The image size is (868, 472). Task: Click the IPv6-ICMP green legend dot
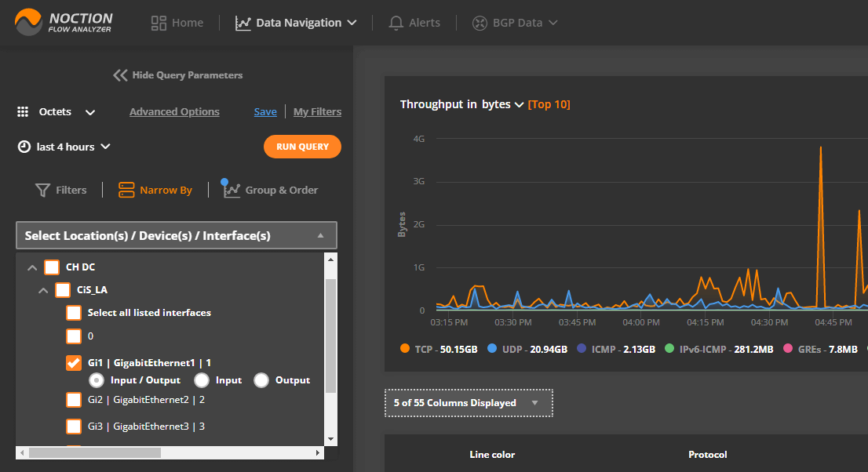[x=669, y=348]
